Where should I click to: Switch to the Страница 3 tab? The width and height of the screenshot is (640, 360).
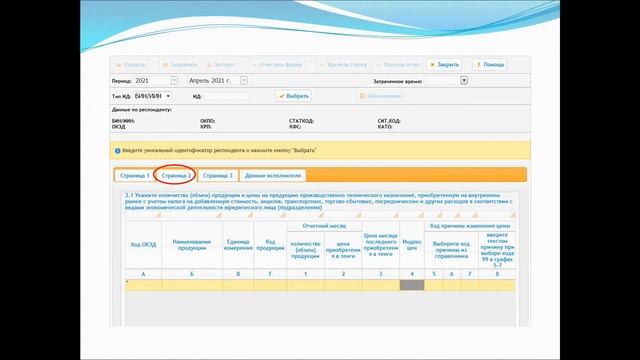pos(218,176)
